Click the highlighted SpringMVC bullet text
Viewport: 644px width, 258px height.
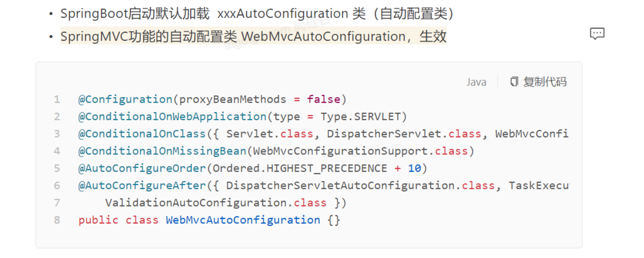click(x=253, y=36)
